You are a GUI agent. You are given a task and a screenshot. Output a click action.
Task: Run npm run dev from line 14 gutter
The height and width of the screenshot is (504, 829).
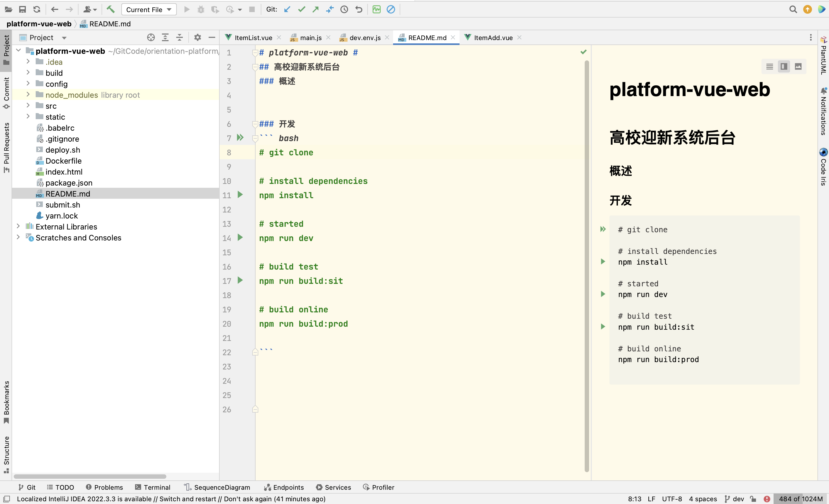click(x=240, y=237)
